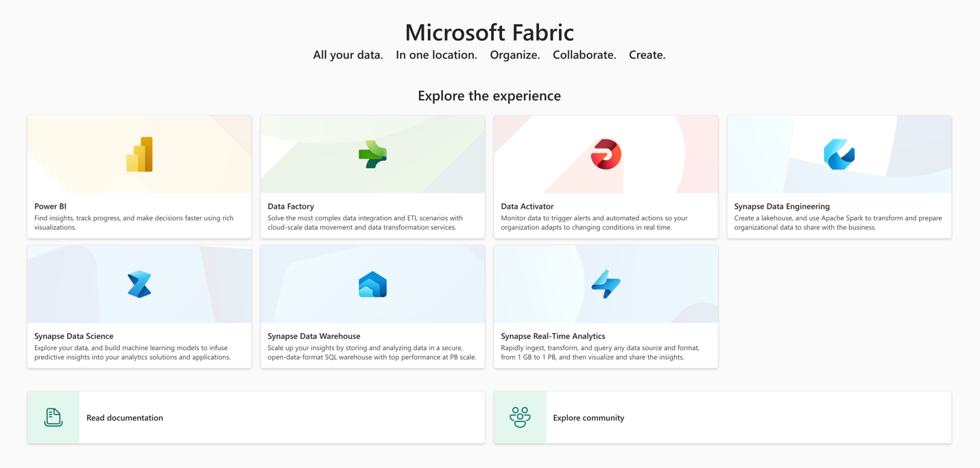The width and height of the screenshot is (980, 468).
Task: Click the 'Monitor data to trigger alerts' description
Action: click(594, 222)
